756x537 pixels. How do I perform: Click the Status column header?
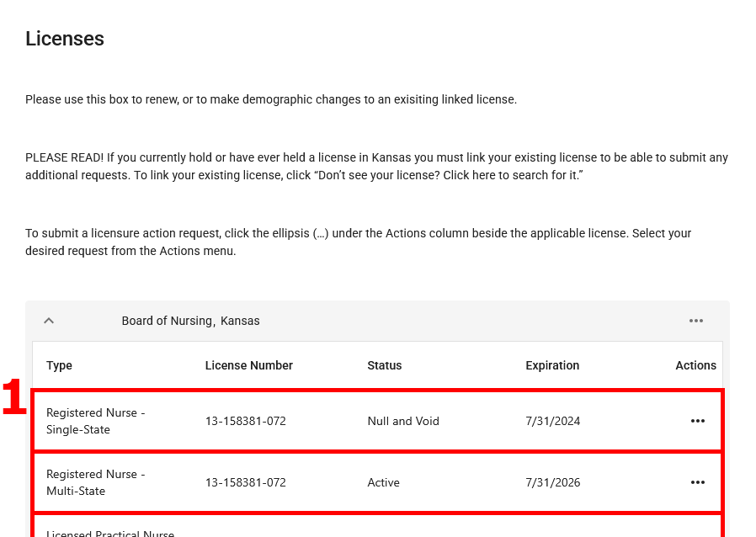384,365
